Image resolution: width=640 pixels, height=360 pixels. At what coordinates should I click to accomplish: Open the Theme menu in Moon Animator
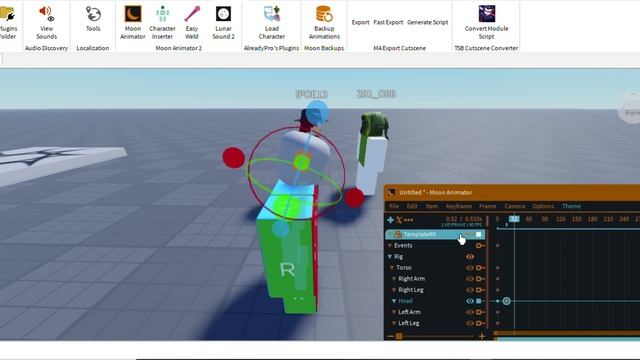point(571,206)
